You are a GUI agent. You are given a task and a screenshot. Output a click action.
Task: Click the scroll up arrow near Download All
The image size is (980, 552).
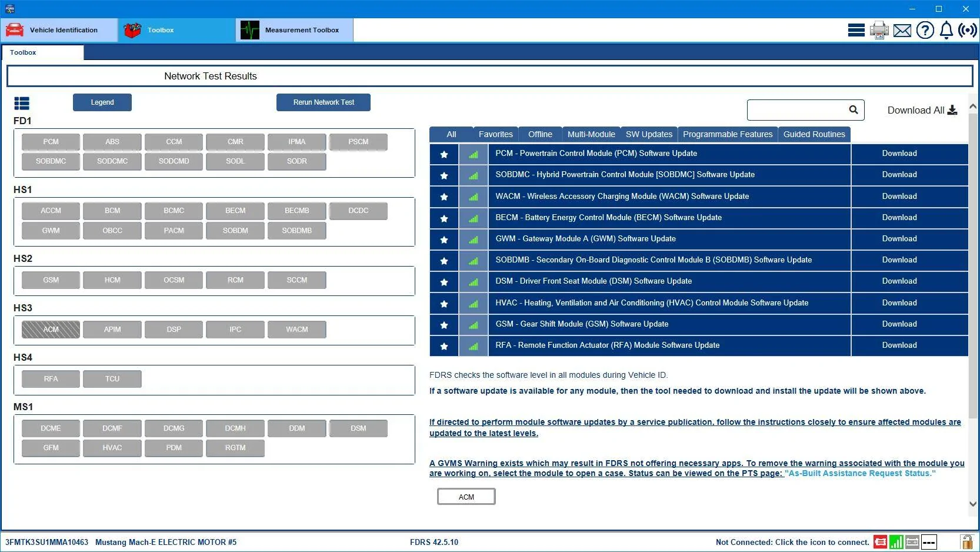click(x=973, y=107)
